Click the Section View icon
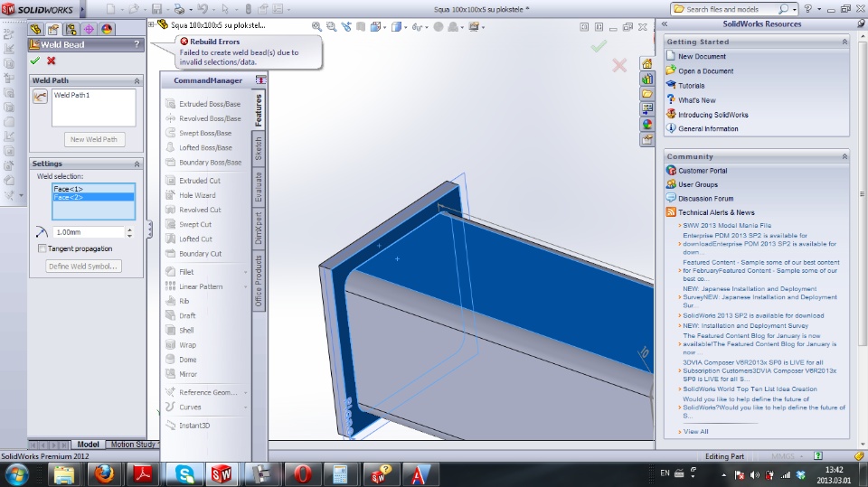The height and width of the screenshot is (487, 868). click(361, 26)
